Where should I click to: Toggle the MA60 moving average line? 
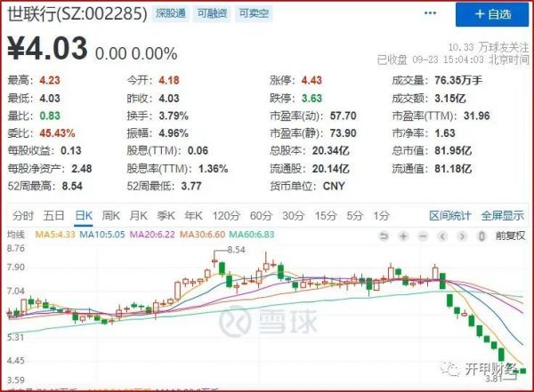252,235
